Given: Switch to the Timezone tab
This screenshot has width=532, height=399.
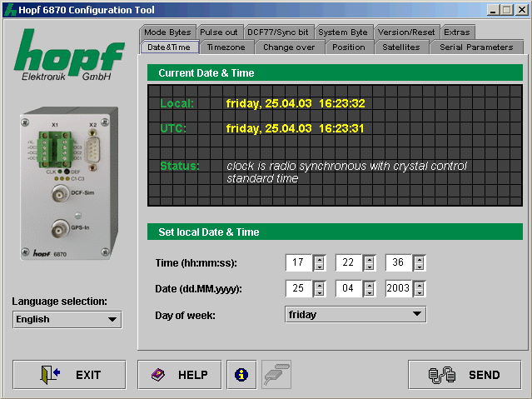Looking at the screenshot, I should point(226,47).
